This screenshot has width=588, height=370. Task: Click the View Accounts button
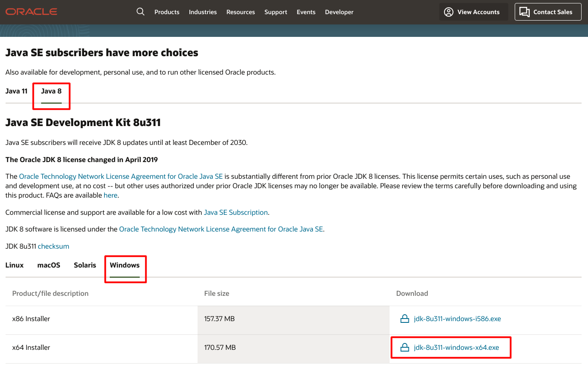coord(474,12)
